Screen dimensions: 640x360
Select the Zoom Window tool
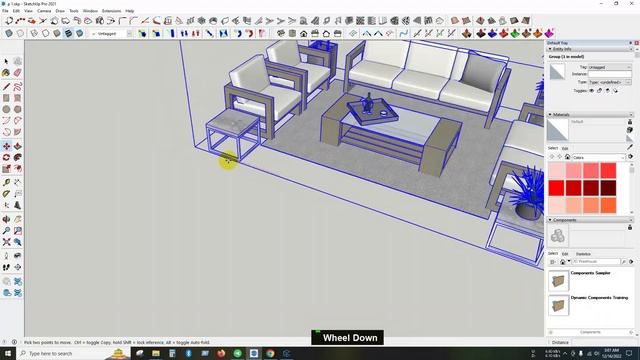click(x=18, y=231)
